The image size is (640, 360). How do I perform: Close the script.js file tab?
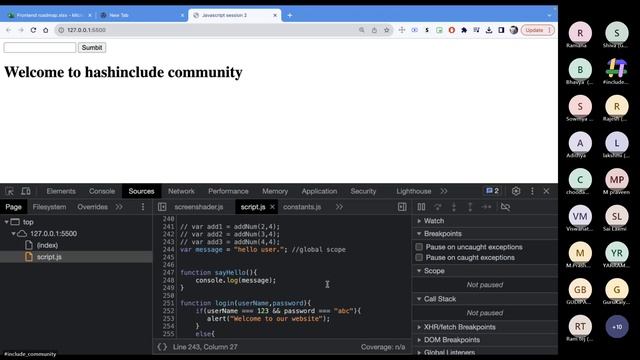[272, 207]
